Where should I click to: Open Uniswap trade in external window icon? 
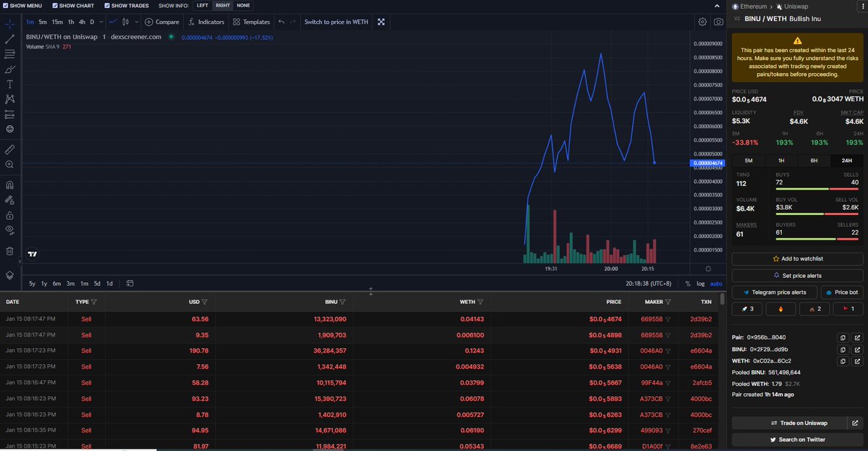coord(857,423)
